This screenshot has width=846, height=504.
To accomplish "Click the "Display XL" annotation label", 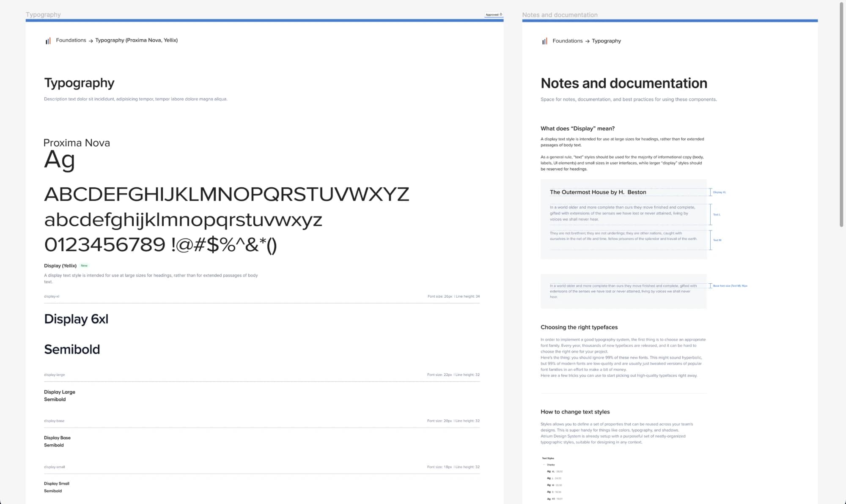I will point(719,192).
